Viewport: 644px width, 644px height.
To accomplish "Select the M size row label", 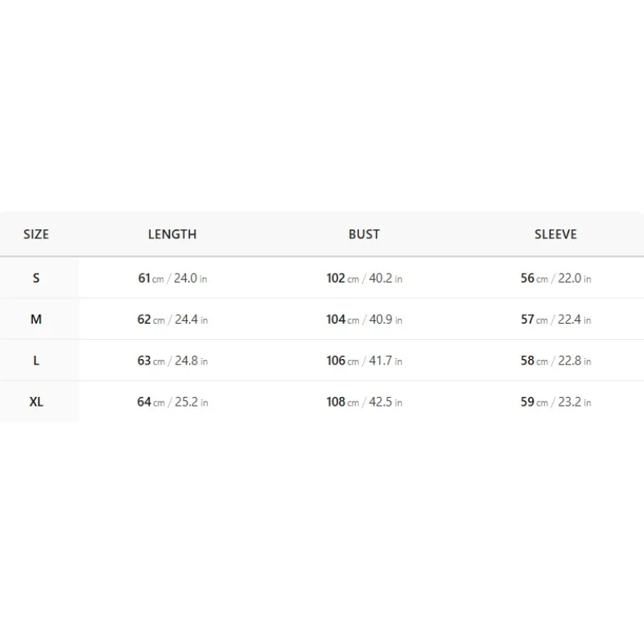I will point(36,319).
